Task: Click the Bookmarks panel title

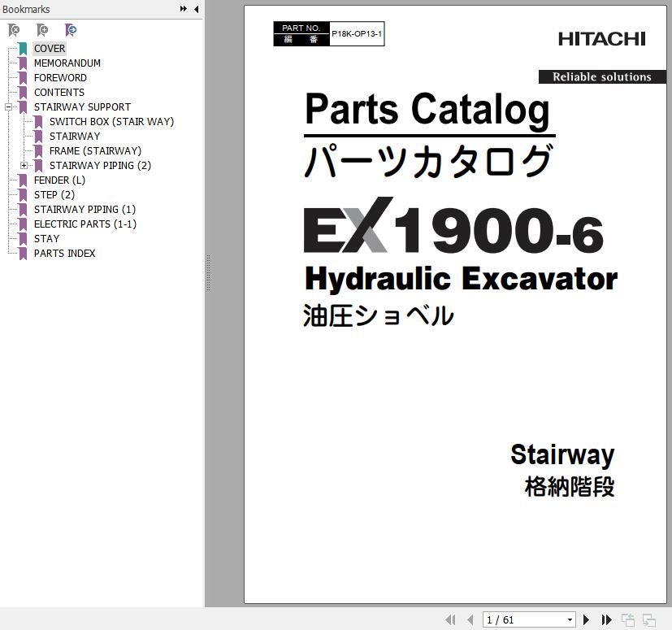Action: (26, 9)
